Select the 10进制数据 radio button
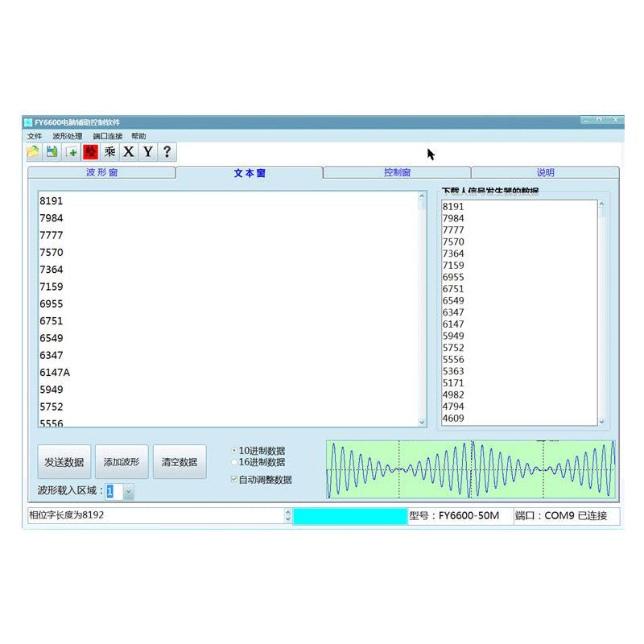The image size is (644, 644). coord(234,451)
